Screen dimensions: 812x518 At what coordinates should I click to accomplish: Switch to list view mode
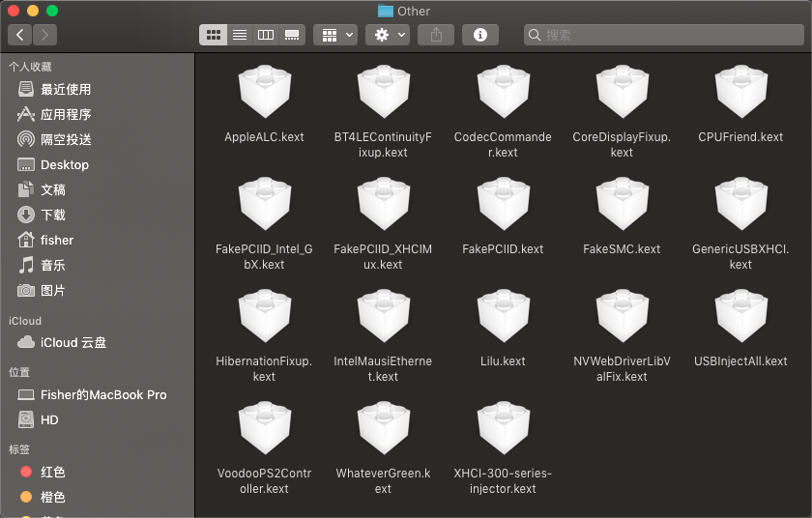(240, 35)
